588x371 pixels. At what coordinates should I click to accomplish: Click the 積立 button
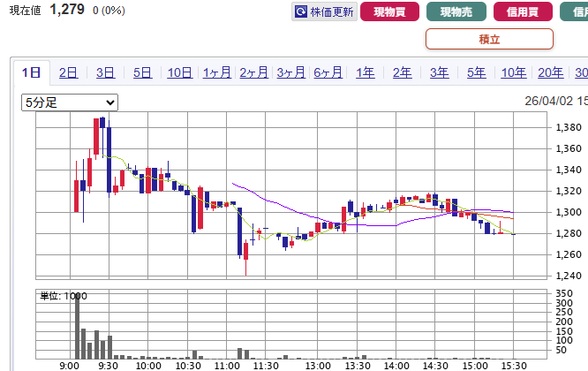(489, 39)
